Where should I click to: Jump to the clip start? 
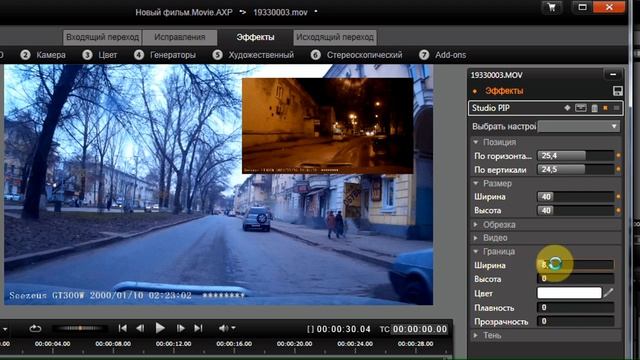point(122,328)
